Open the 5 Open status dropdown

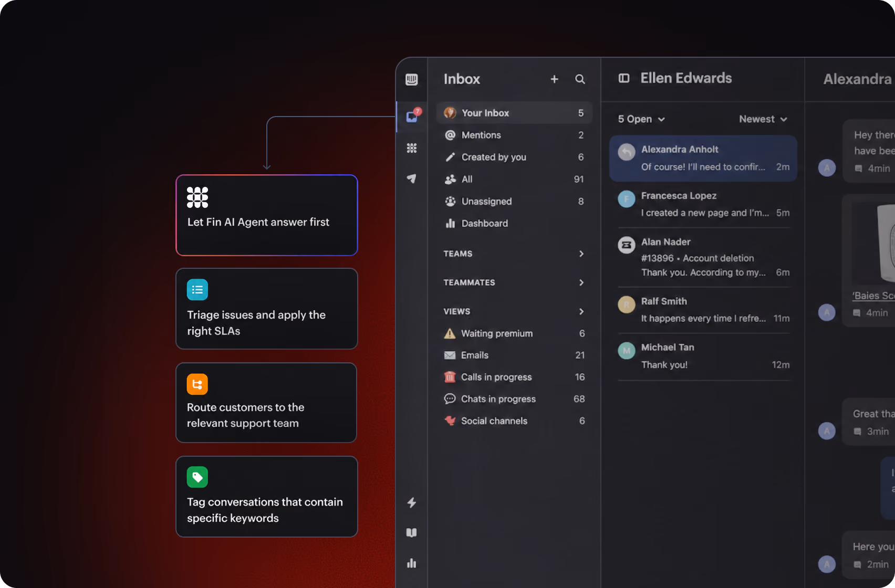tap(641, 119)
